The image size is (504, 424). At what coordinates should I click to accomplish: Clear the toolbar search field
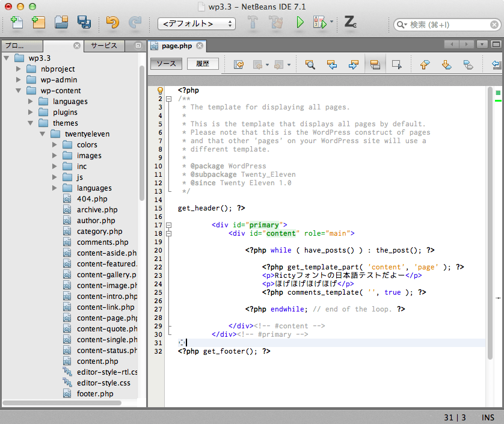pos(494,25)
